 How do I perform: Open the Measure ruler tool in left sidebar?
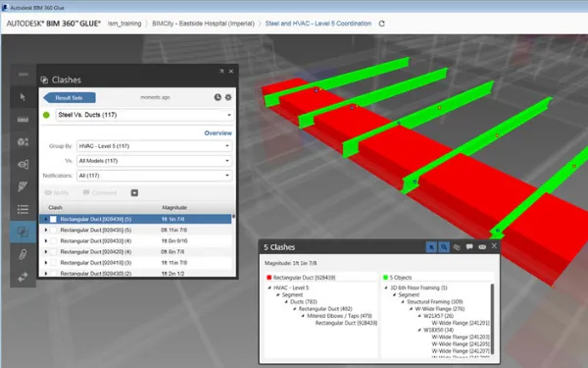click(x=23, y=120)
